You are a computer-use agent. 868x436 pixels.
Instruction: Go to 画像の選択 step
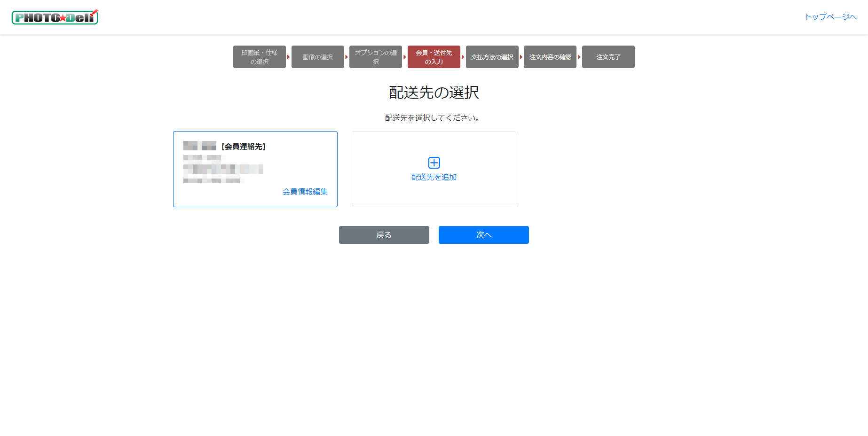click(317, 57)
